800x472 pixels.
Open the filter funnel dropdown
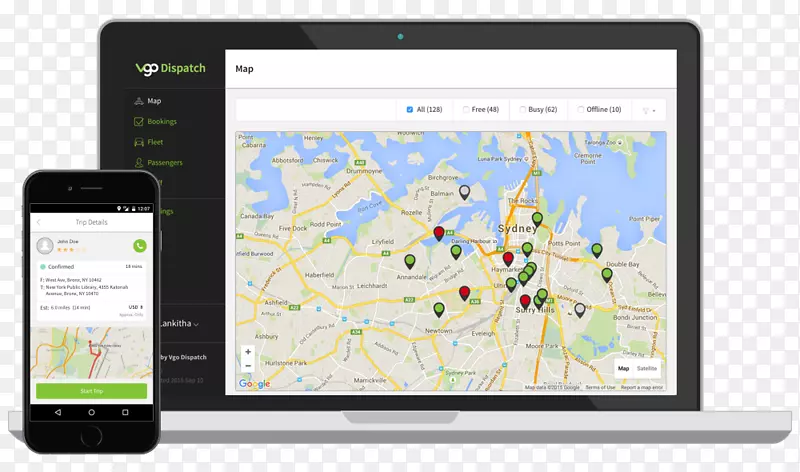click(648, 110)
